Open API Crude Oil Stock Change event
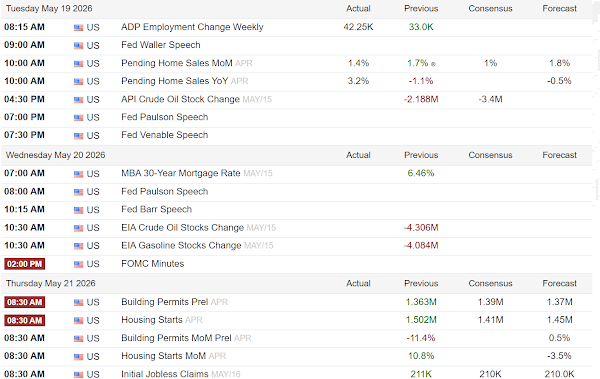600x379 pixels. pyautogui.click(x=180, y=99)
